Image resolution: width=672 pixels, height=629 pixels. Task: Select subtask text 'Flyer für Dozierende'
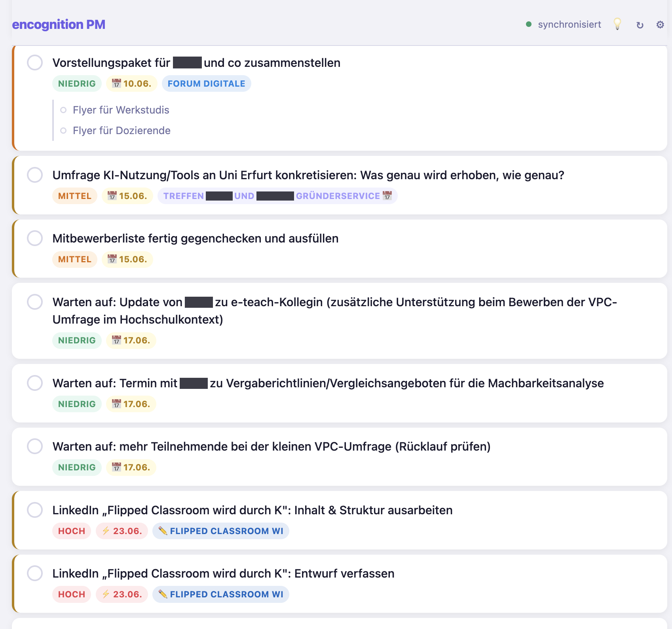click(122, 131)
